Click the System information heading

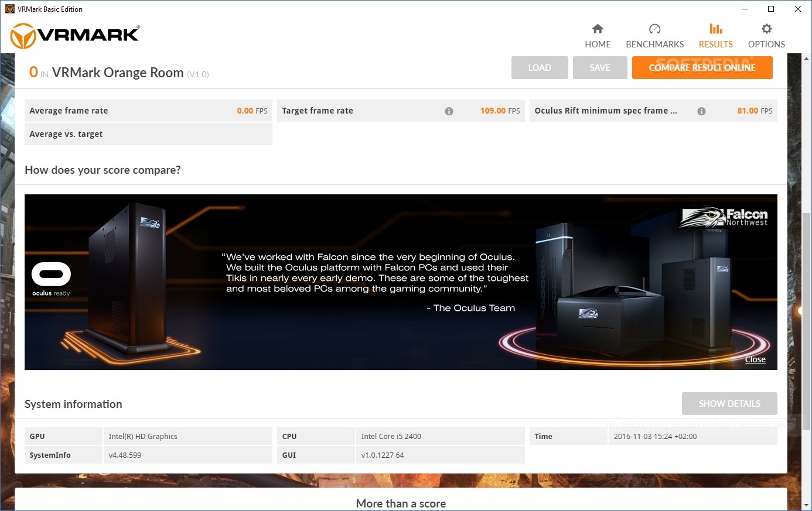[x=73, y=404]
